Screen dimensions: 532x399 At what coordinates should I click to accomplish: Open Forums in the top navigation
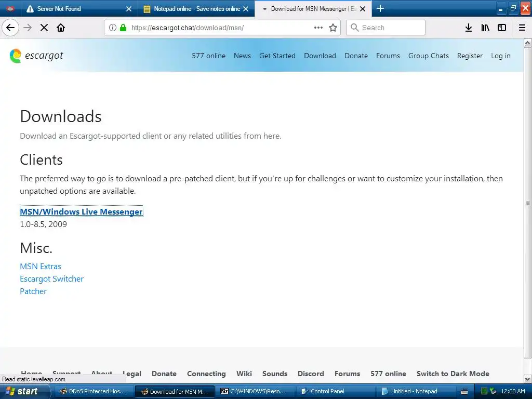pyautogui.click(x=388, y=56)
